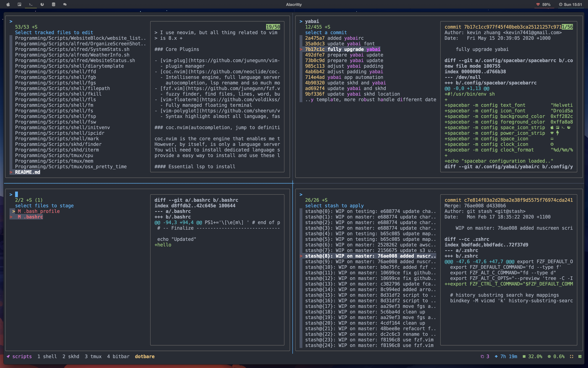Select commit 35a0dc3 update yabai font
Image resolution: width=588 pixels, height=368 pixels.
340,44
